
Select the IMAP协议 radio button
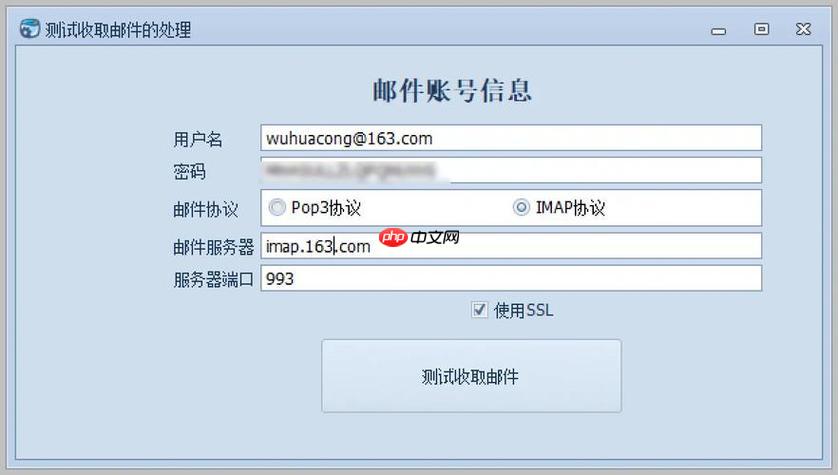[x=521, y=207]
